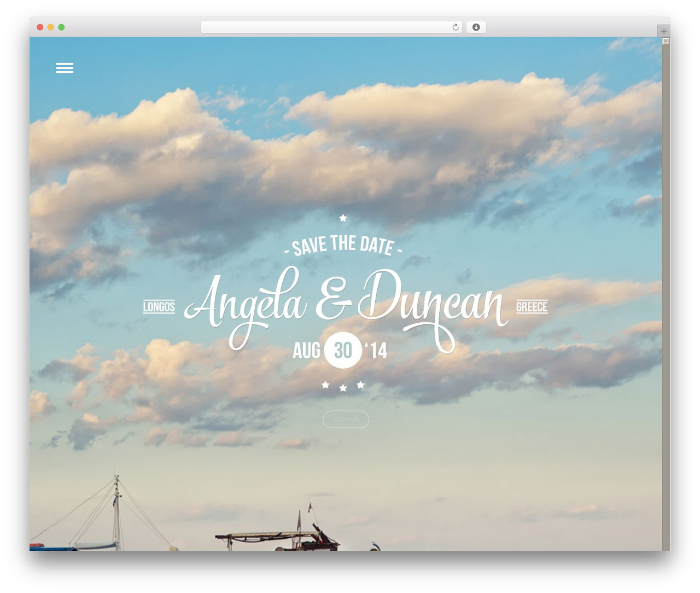The image size is (700, 593).
Task: Open the hamburger navigation menu
Action: [65, 68]
